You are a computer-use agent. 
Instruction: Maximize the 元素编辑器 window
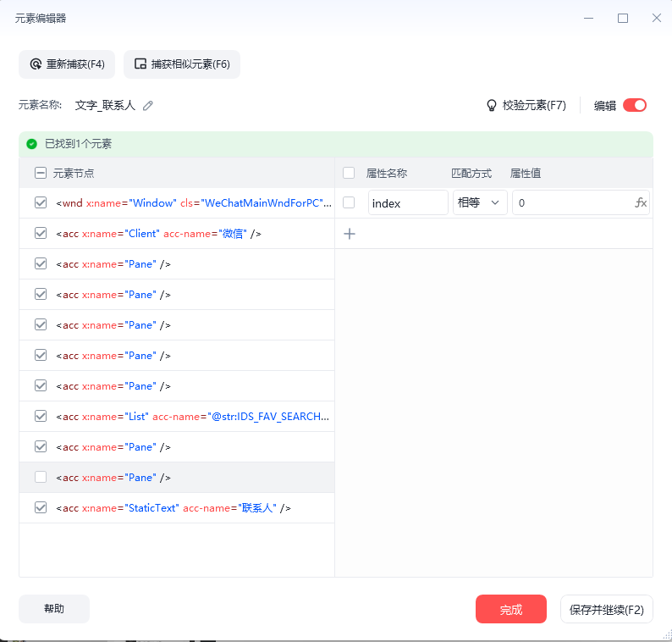[623, 18]
